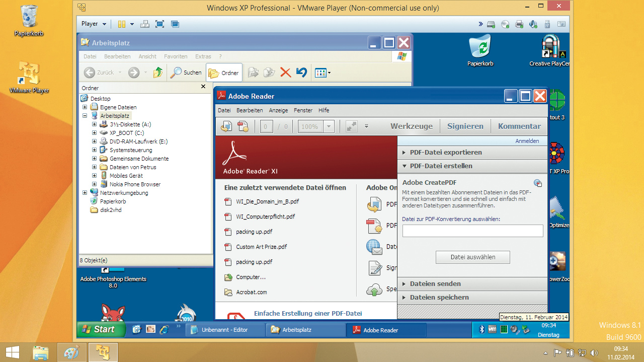The width and height of the screenshot is (644, 362).
Task: Collapse the Arbeitsplatz tree node
Action: click(x=85, y=116)
